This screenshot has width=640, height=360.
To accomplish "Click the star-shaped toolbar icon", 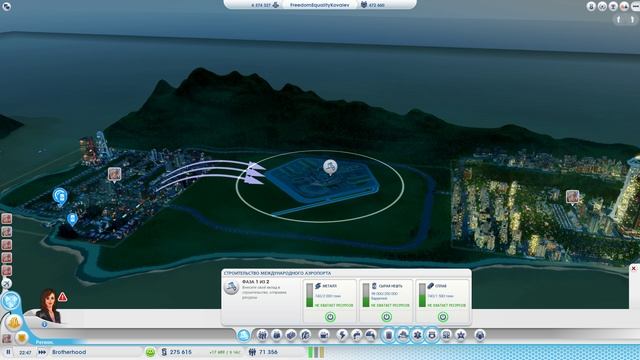I will click(x=460, y=335).
